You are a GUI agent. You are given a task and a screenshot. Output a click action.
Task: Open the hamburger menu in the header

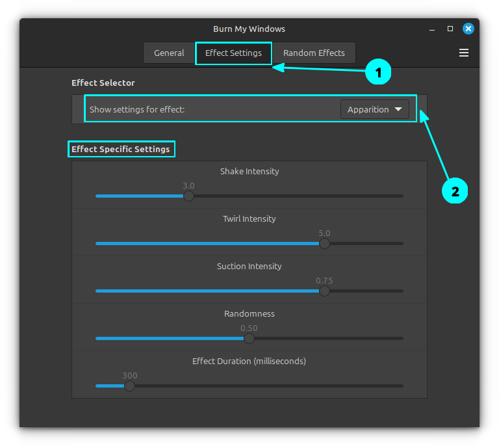(x=464, y=53)
